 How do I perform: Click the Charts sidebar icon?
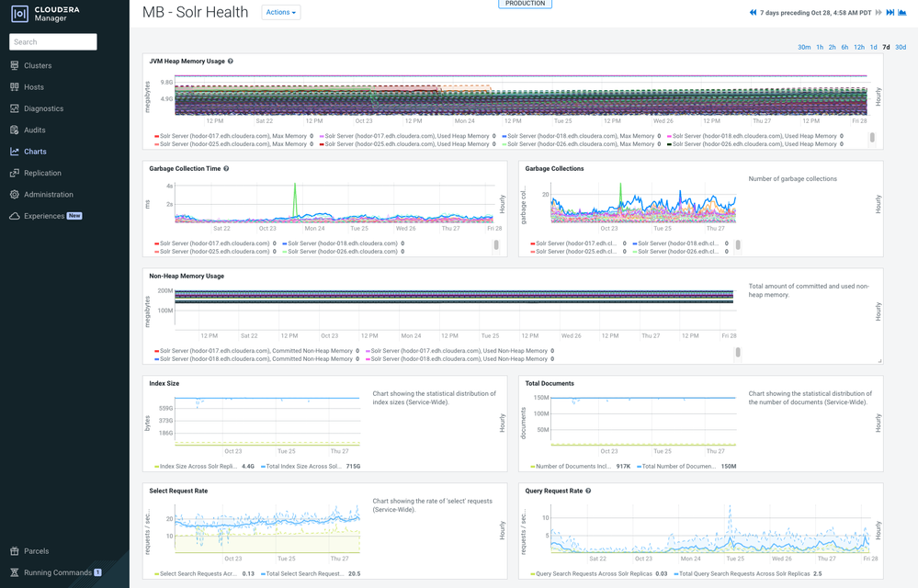[x=15, y=152]
